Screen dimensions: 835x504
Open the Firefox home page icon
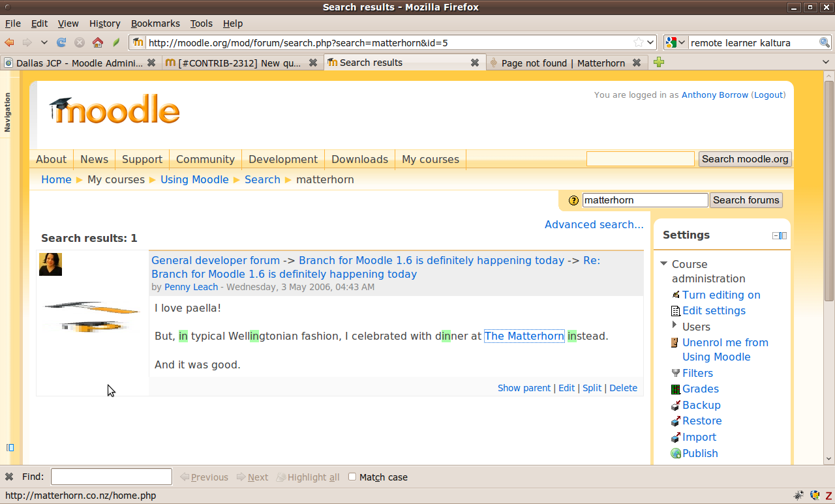click(98, 42)
